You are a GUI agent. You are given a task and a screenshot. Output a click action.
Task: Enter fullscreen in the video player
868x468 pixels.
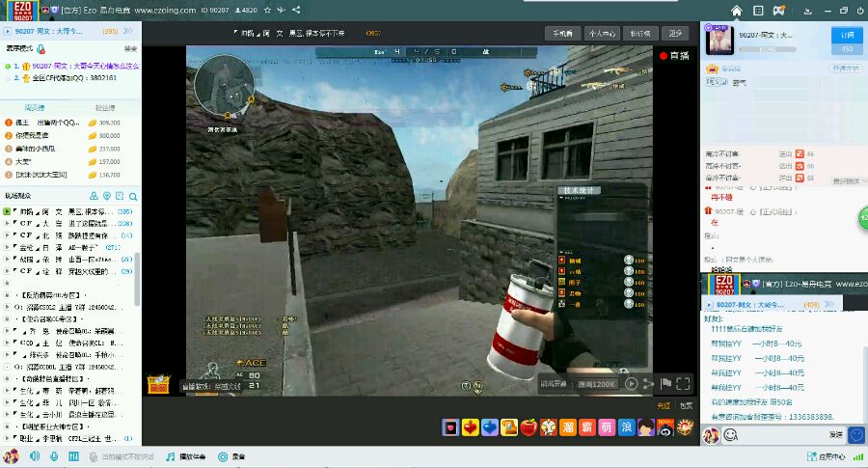[x=684, y=383]
